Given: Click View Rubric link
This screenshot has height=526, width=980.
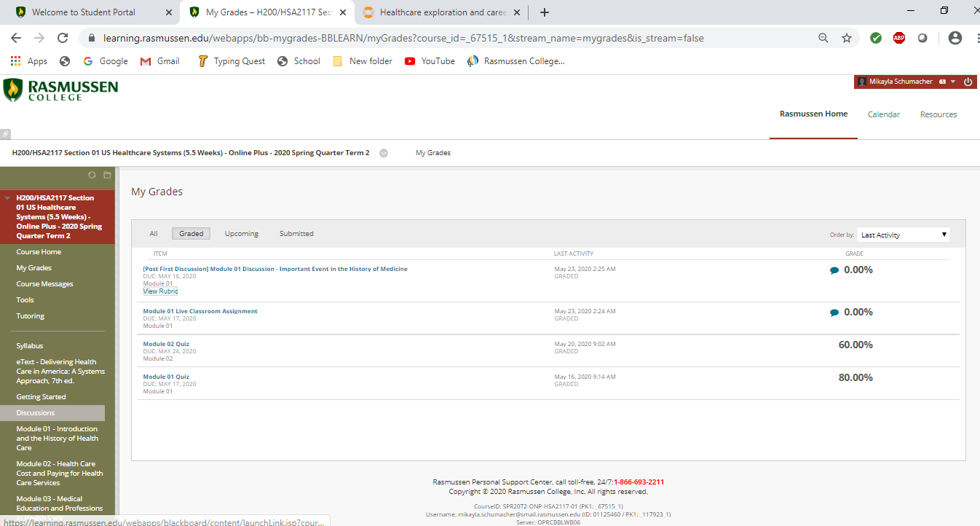Looking at the screenshot, I should point(160,291).
